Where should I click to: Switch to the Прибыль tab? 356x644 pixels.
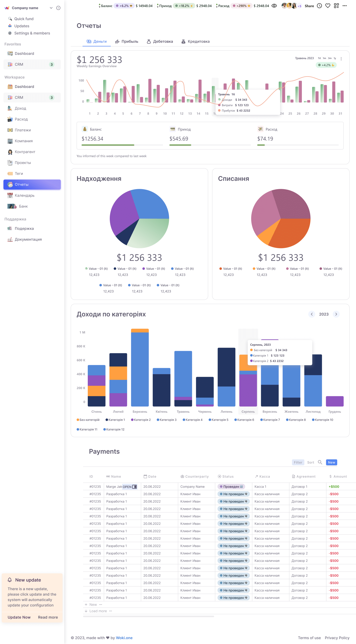tap(127, 41)
